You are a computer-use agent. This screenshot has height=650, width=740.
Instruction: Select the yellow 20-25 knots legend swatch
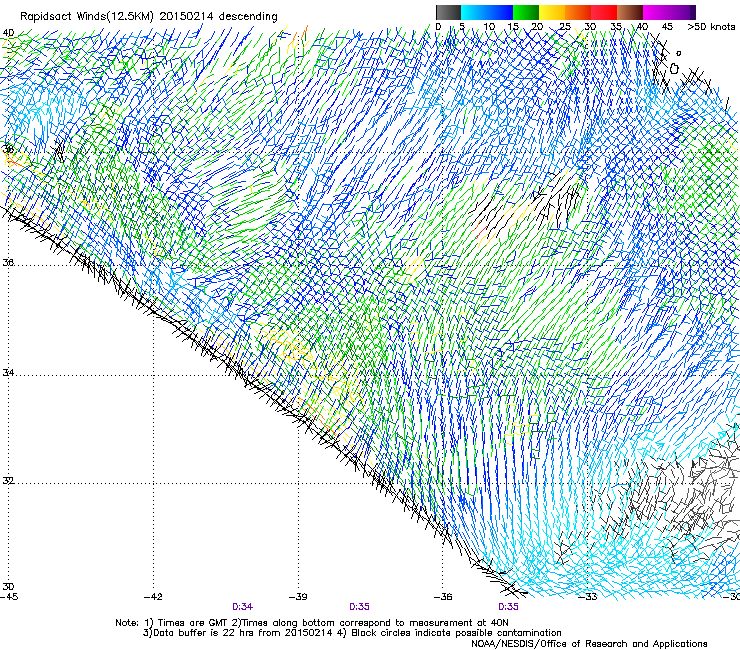[552, 12]
